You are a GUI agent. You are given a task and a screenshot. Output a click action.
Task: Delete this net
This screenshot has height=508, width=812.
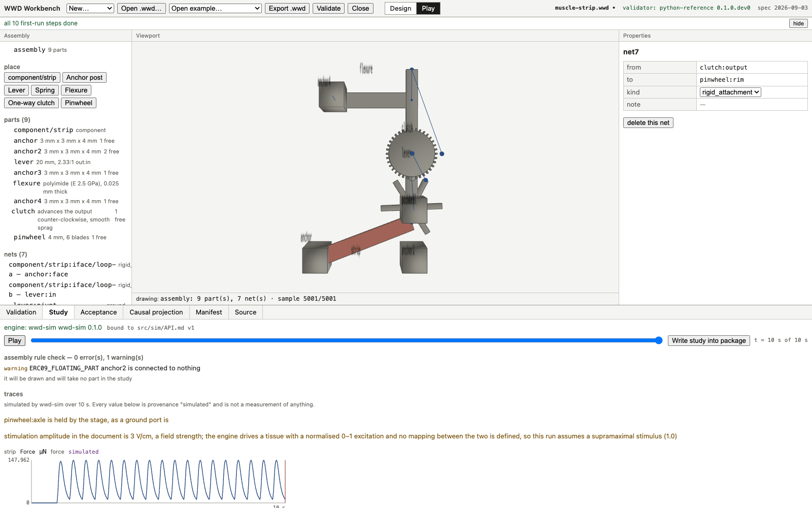[648, 122]
